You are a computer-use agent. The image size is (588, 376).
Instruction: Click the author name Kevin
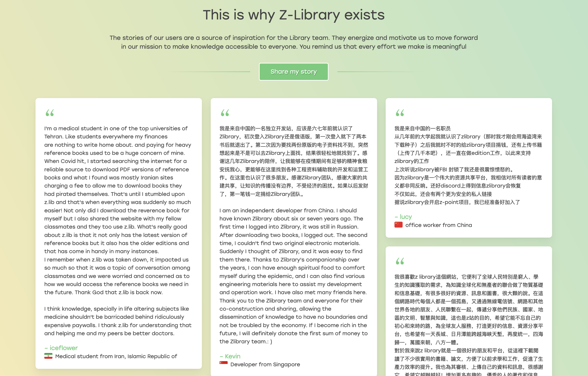[x=233, y=356]
